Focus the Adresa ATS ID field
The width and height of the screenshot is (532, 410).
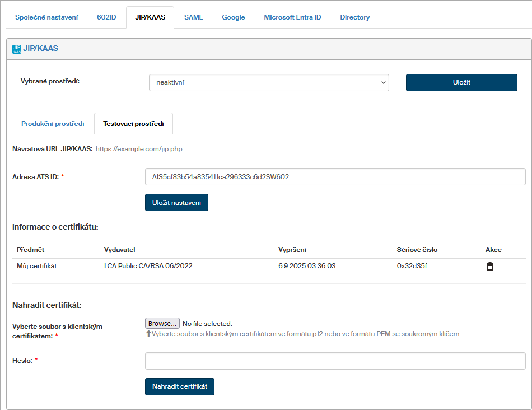335,177
